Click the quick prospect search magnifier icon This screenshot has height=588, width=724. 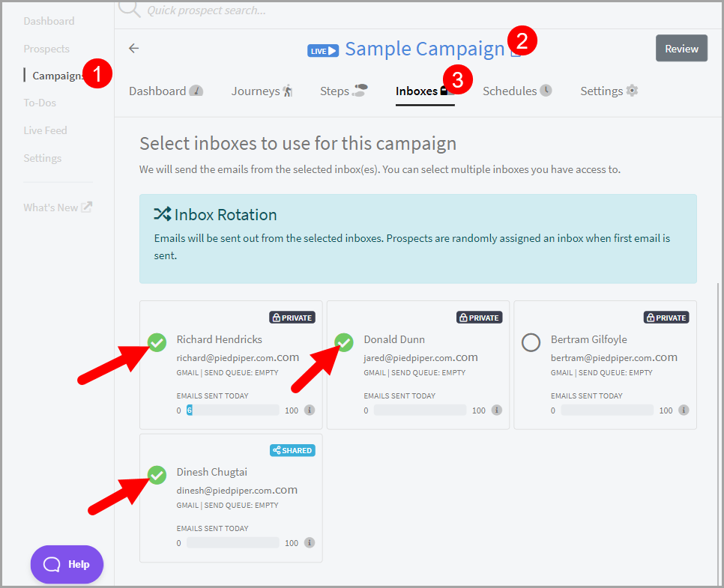pyautogui.click(x=129, y=8)
